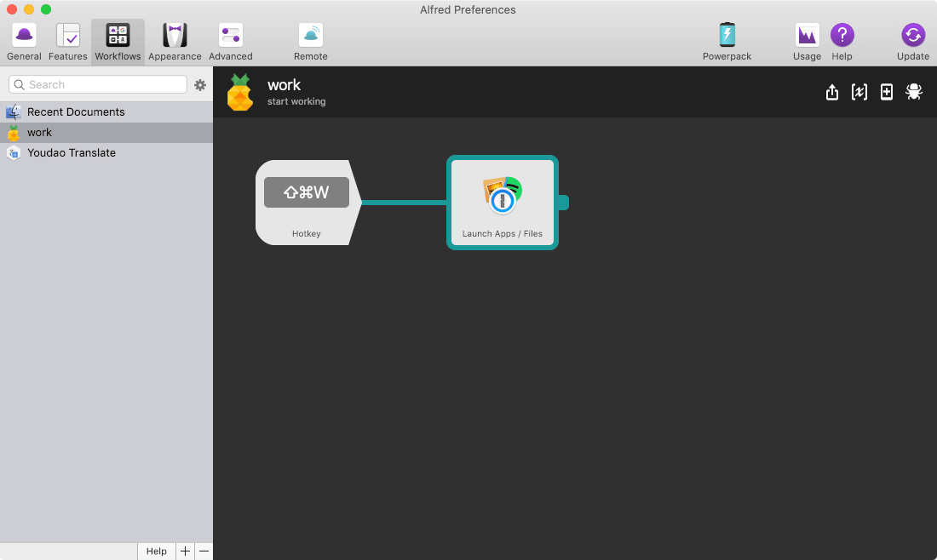
Task: Click the 'work' workflow title
Action: click(x=284, y=85)
